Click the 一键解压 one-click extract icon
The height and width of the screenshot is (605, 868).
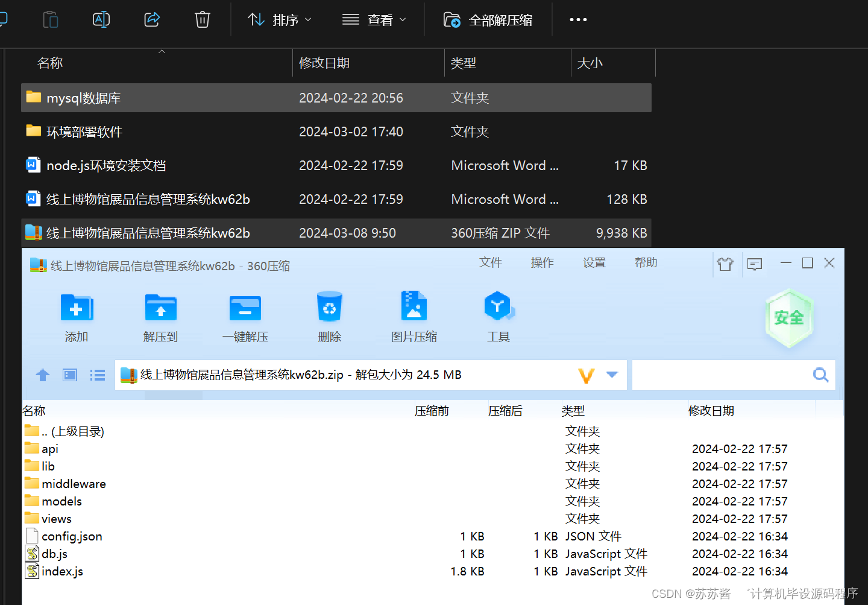point(245,315)
